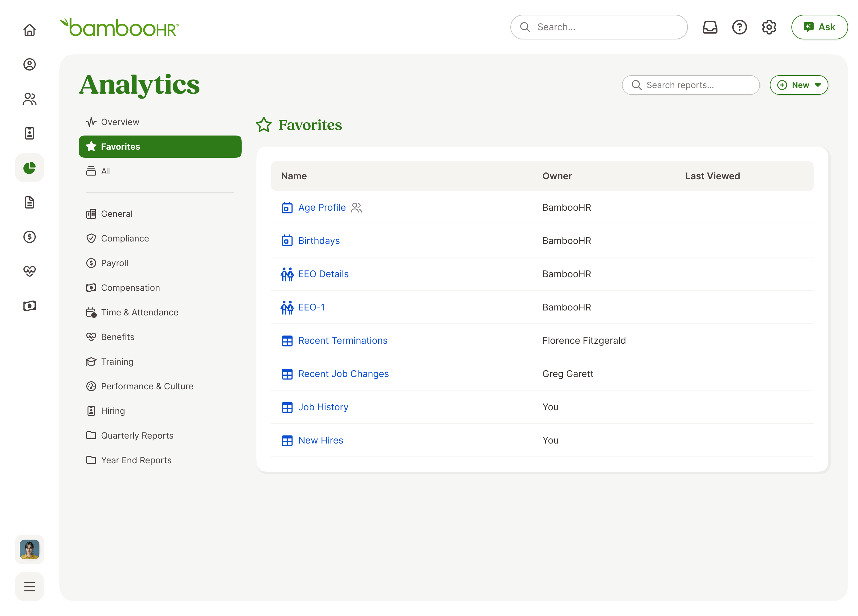Image resolution: width=858 pixels, height=616 pixels.
Task: Click the calendar icon next to Birthdays
Action: (287, 241)
